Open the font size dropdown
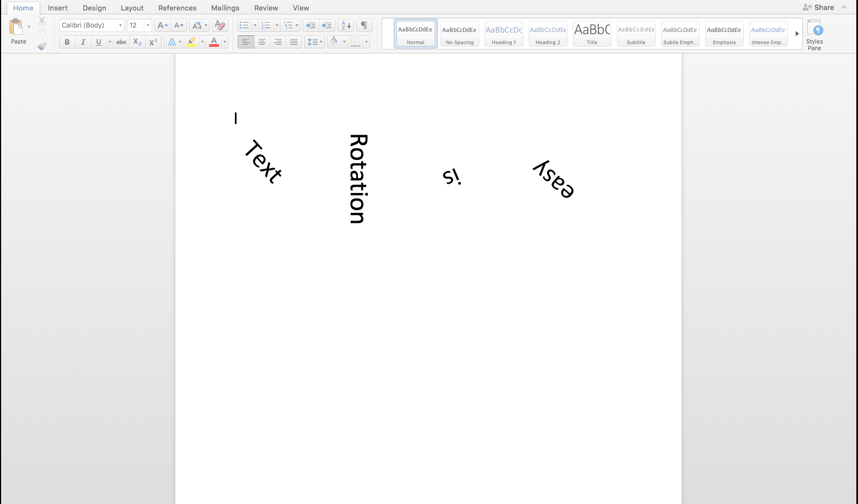This screenshot has height=504, width=858. (x=147, y=25)
